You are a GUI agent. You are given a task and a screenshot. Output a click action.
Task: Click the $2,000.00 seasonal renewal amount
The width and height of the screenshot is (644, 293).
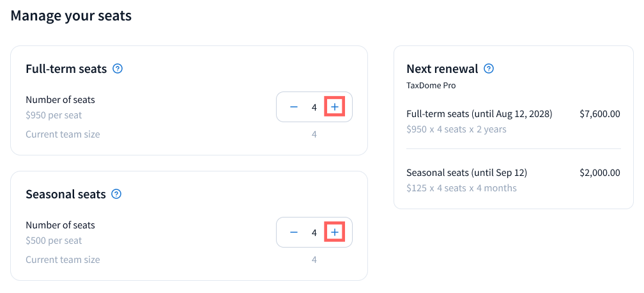pos(599,173)
